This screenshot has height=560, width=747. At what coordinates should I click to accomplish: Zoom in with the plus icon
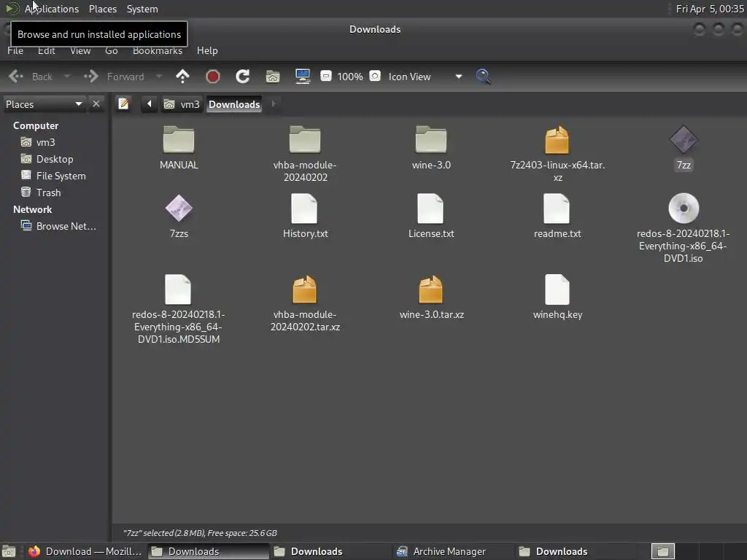click(x=375, y=76)
